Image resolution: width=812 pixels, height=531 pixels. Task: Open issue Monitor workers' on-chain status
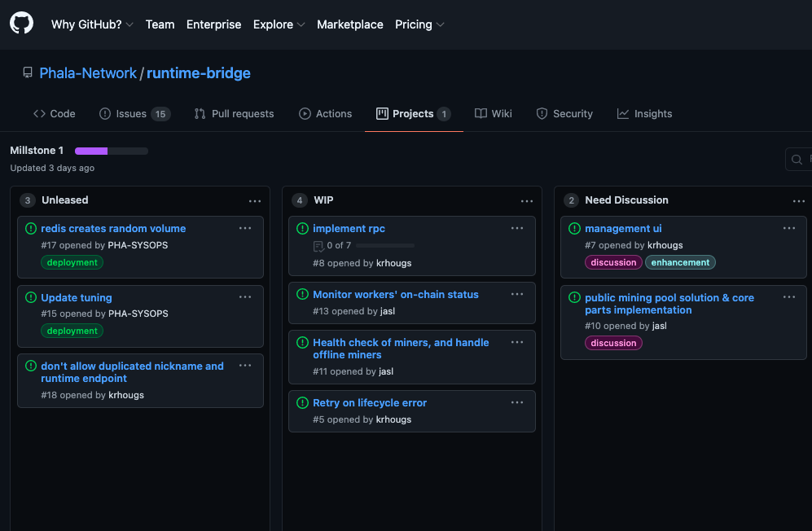396,294
